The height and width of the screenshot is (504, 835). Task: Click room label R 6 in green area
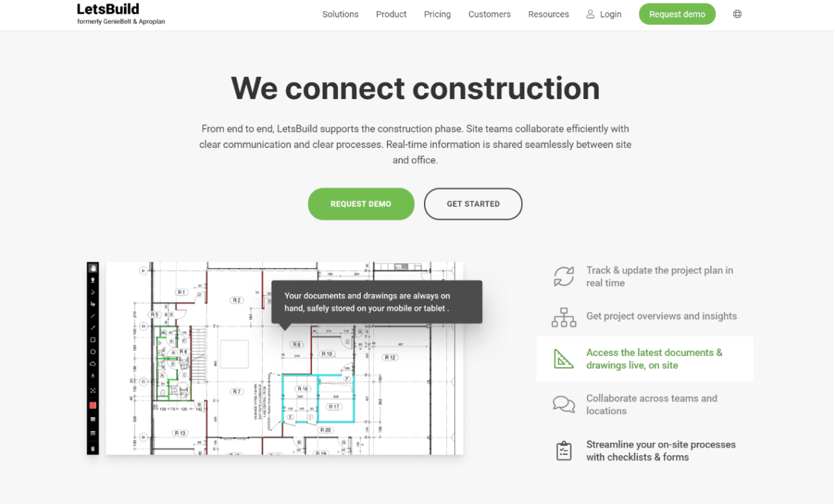click(x=183, y=351)
